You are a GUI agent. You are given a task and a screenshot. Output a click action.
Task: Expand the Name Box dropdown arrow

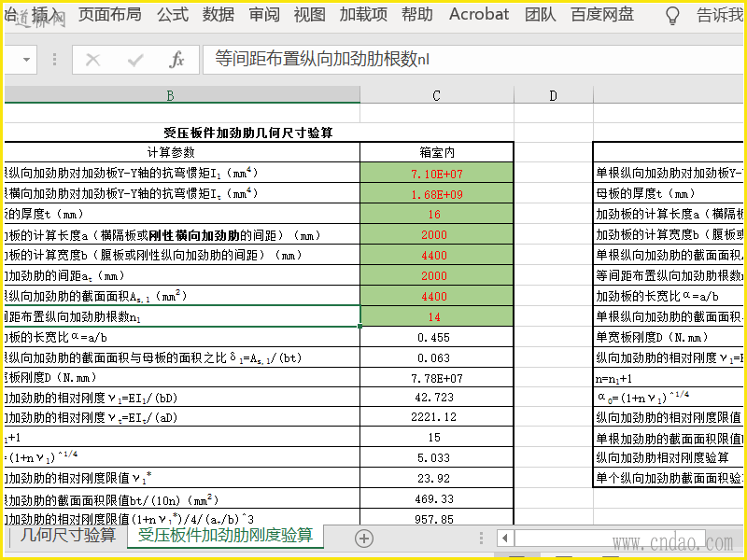27,60
